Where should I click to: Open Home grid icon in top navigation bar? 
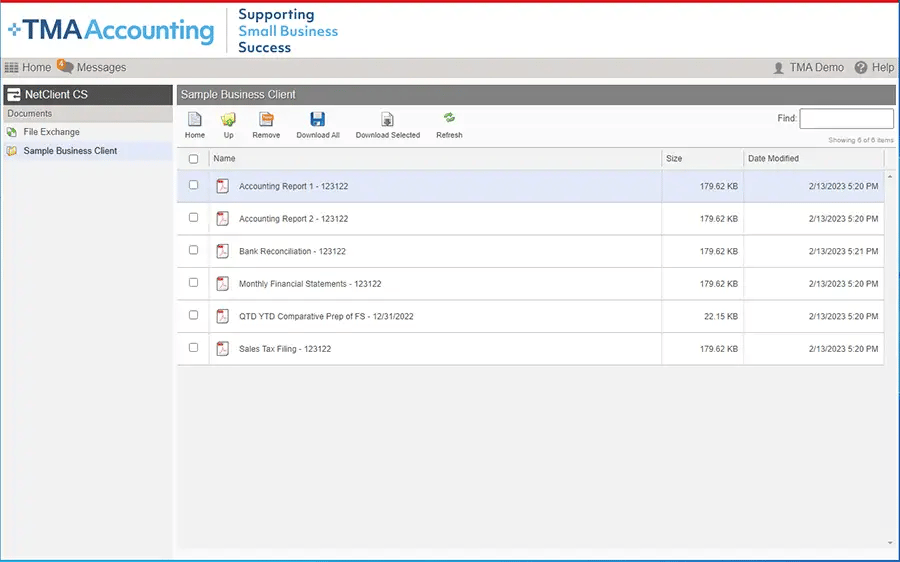[x=11, y=68]
